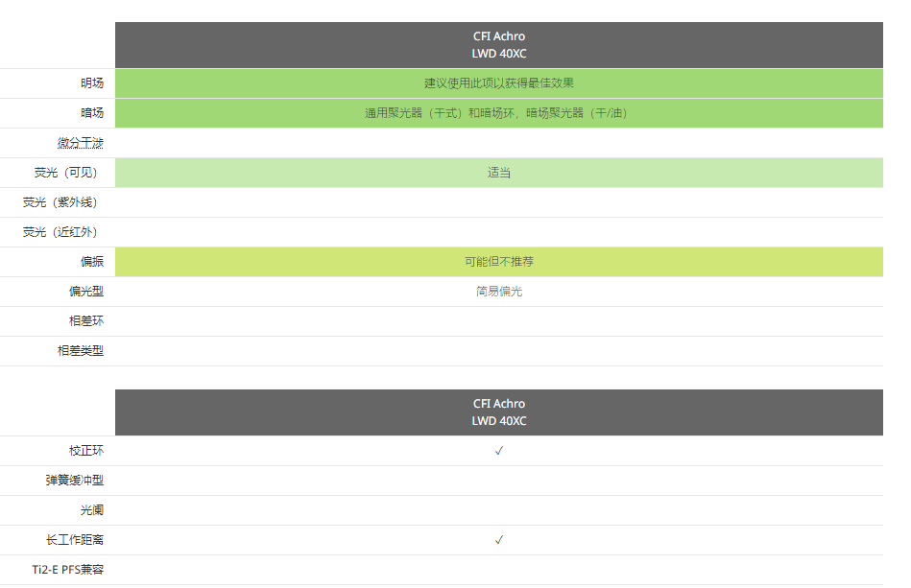This screenshot has width=911, height=588.
Task: Select the 光阑 row label
Action: pos(92,510)
